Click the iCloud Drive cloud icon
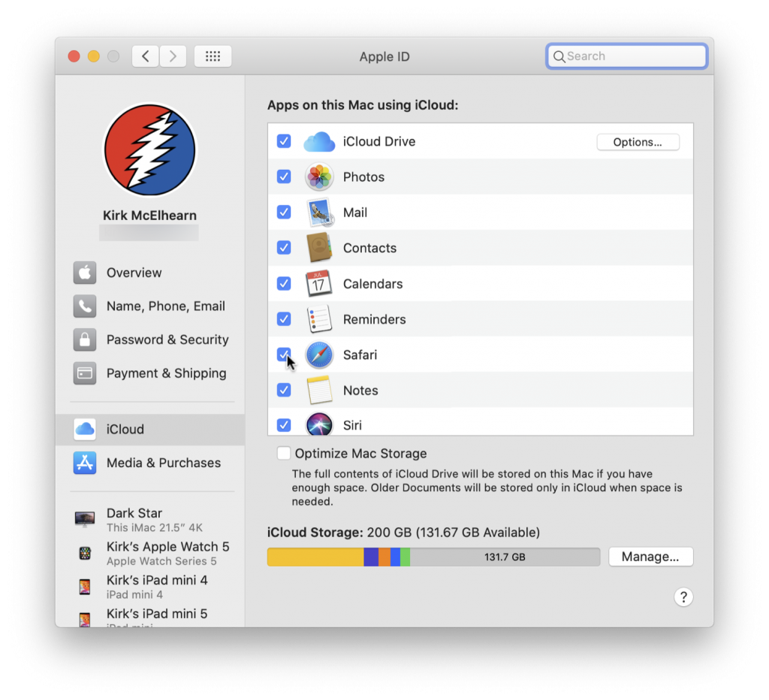 coord(319,141)
